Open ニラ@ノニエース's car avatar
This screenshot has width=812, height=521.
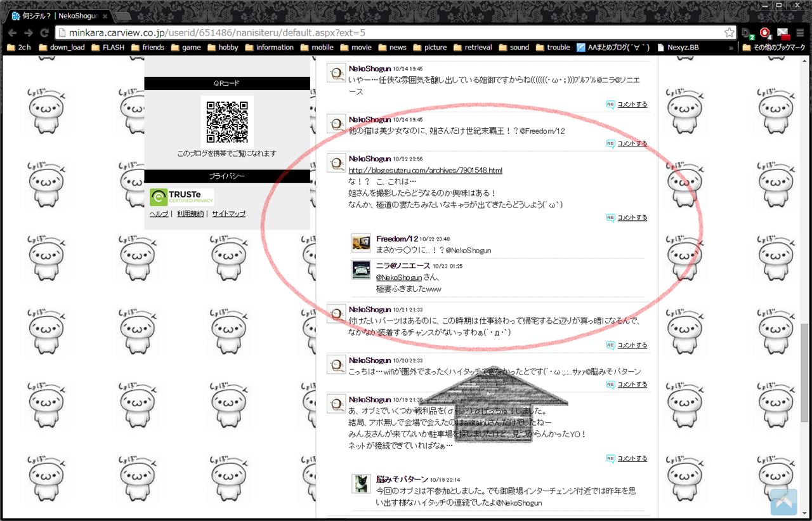[x=361, y=270]
